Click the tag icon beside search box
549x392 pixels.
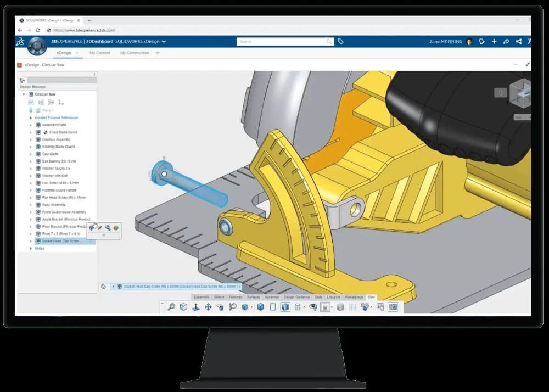(340, 41)
